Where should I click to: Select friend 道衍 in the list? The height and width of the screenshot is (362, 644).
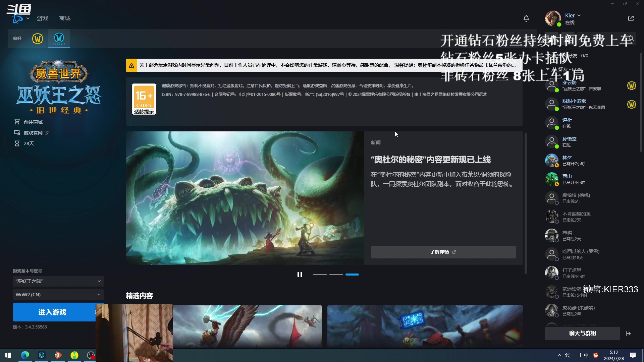click(x=590, y=123)
